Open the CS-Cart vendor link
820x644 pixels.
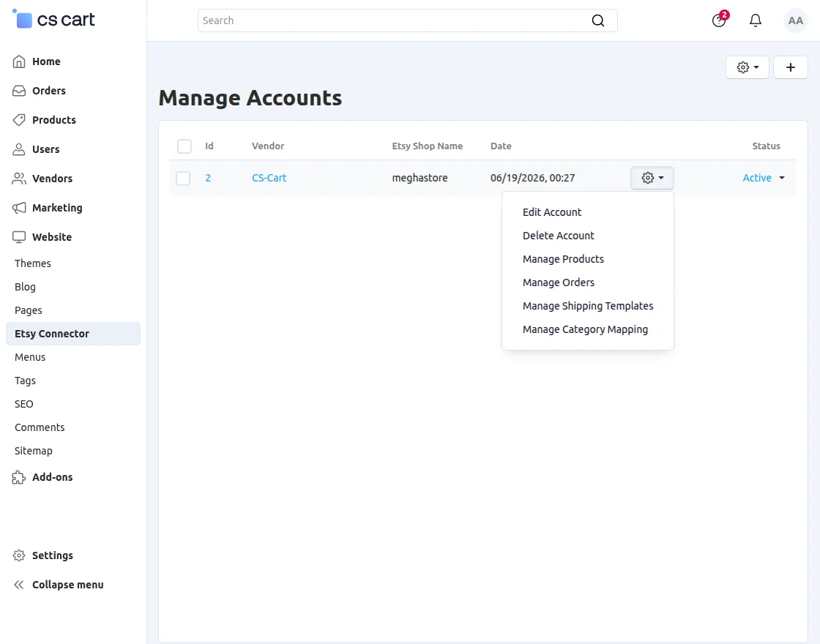(x=269, y=178)
